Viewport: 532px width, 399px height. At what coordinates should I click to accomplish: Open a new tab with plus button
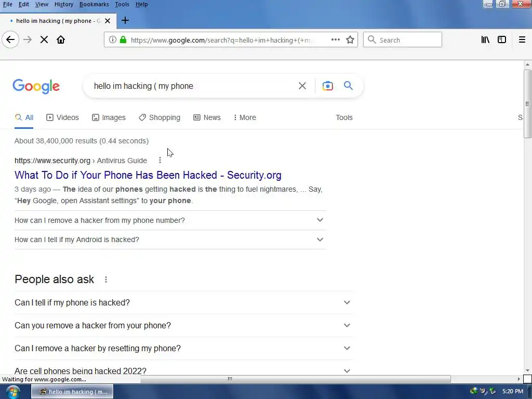pos(125,20)
